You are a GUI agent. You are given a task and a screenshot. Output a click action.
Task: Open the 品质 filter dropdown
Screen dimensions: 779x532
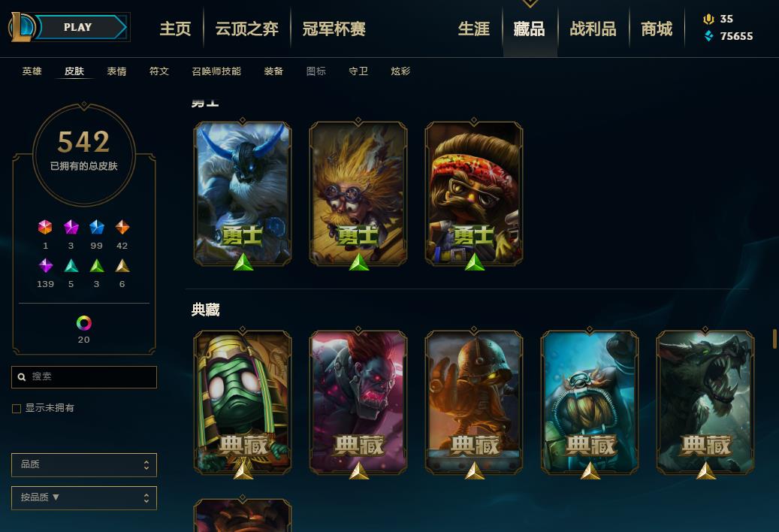point(84,465)
